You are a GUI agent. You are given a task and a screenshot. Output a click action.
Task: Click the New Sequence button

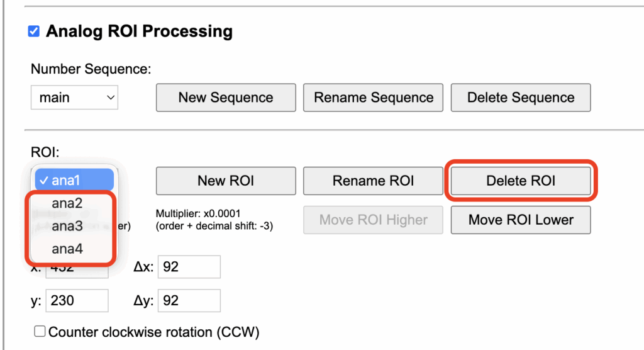click(226, 98)
